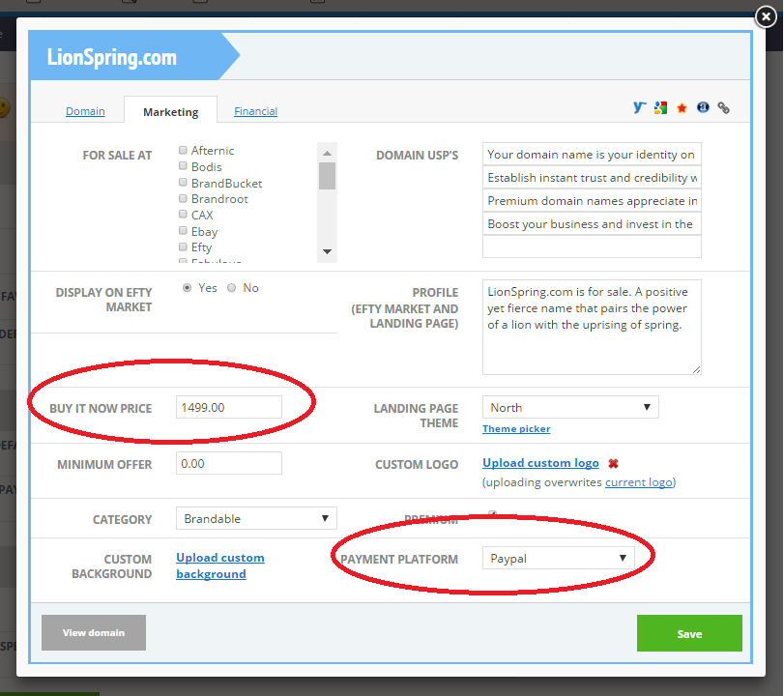Viewport: 784px width, 696px height.
Task: Select No for Display on Efty Market
Action: click(x=231, y=287)
